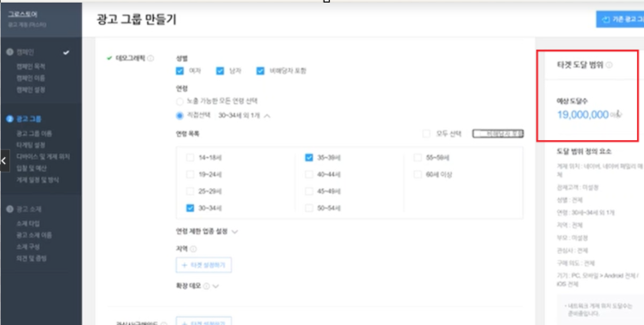Uncheck the 30~34세 age checkbox
644x325 pixels.
point(190,208)
